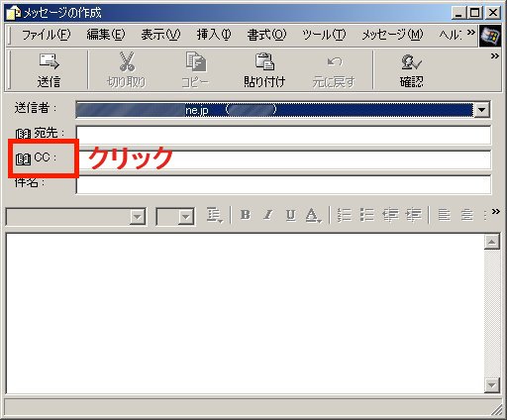The image size is (507, 420).
Task: Click the コピー copy icon
Action: 196,61
